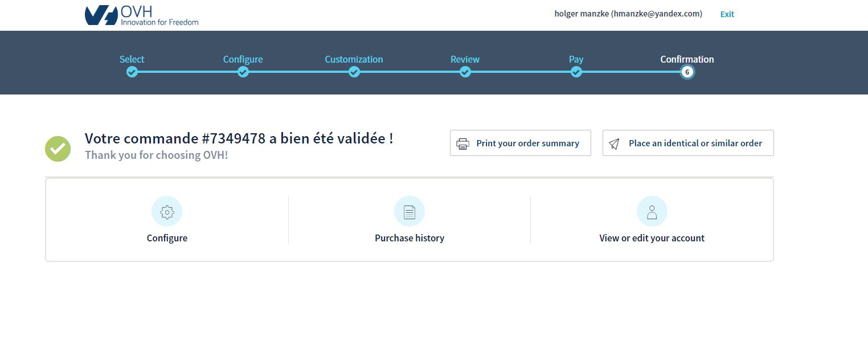The height and width of the screenshot is (349, 868).
Task: Go to the Customization step label
Action: pos(354,59)
